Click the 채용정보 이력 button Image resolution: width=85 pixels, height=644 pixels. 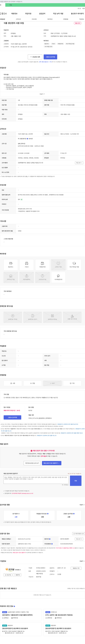coord(76,568)
